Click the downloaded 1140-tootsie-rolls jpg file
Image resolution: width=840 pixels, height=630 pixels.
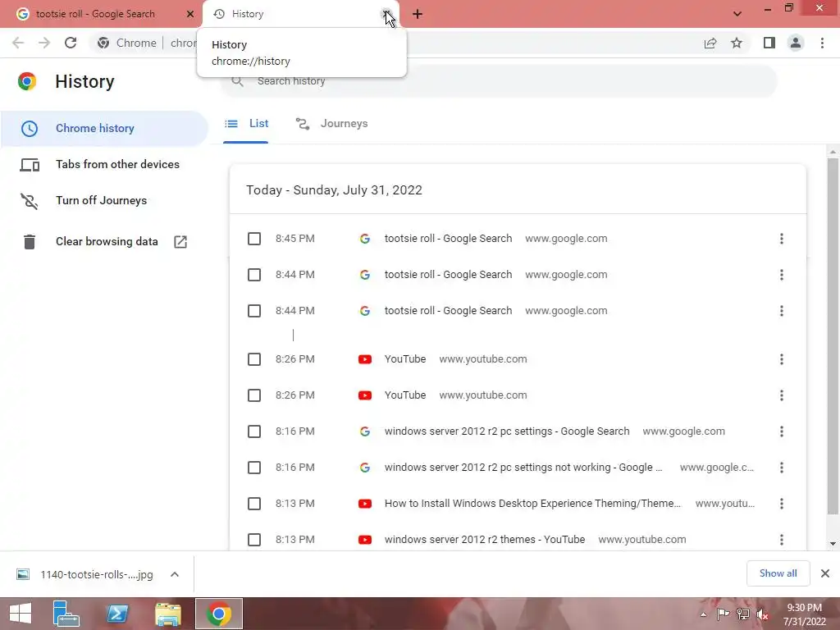85,574
